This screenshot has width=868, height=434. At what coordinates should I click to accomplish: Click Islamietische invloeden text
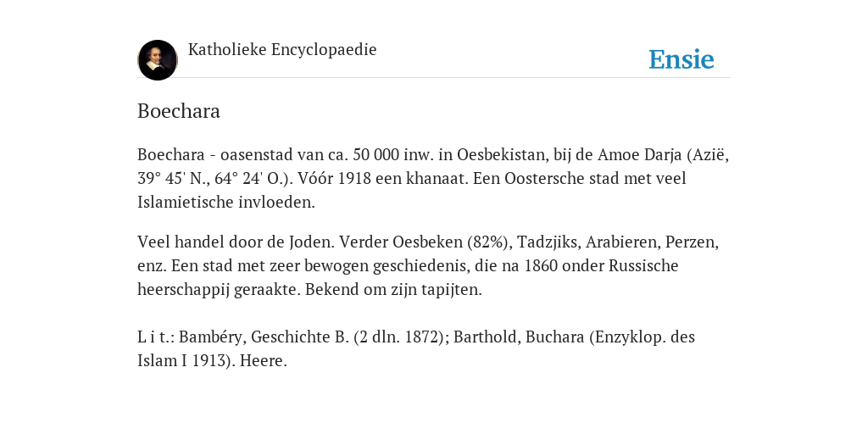[225, 203]
